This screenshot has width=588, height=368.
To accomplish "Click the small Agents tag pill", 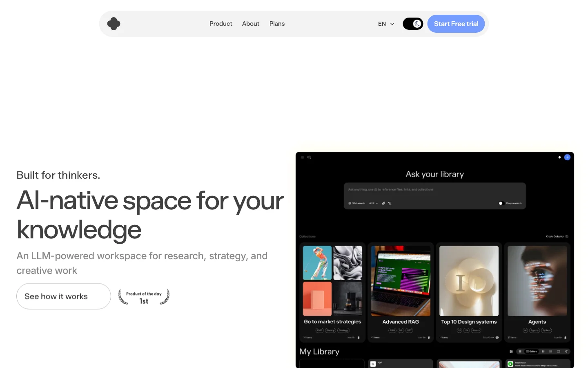I will pyautogui.click(x=535, y=330).
